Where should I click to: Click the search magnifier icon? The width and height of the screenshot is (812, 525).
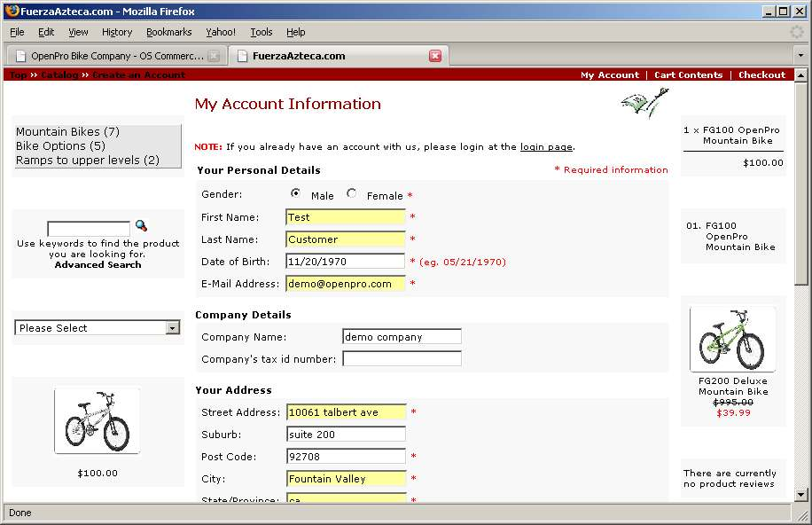pos(141,227)
